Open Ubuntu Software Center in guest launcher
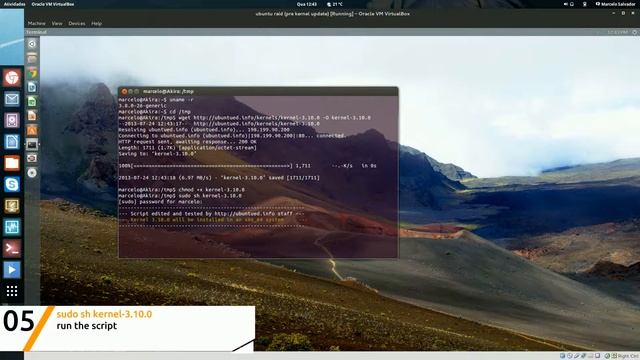The image size is (640, 360). (x=32, y=130)
